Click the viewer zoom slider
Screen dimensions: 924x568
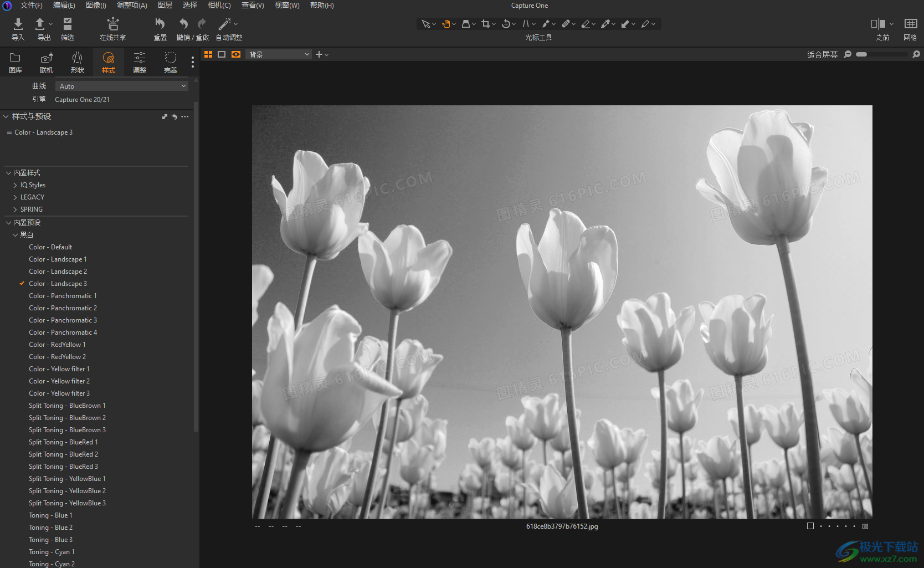(x=881, y=54)
